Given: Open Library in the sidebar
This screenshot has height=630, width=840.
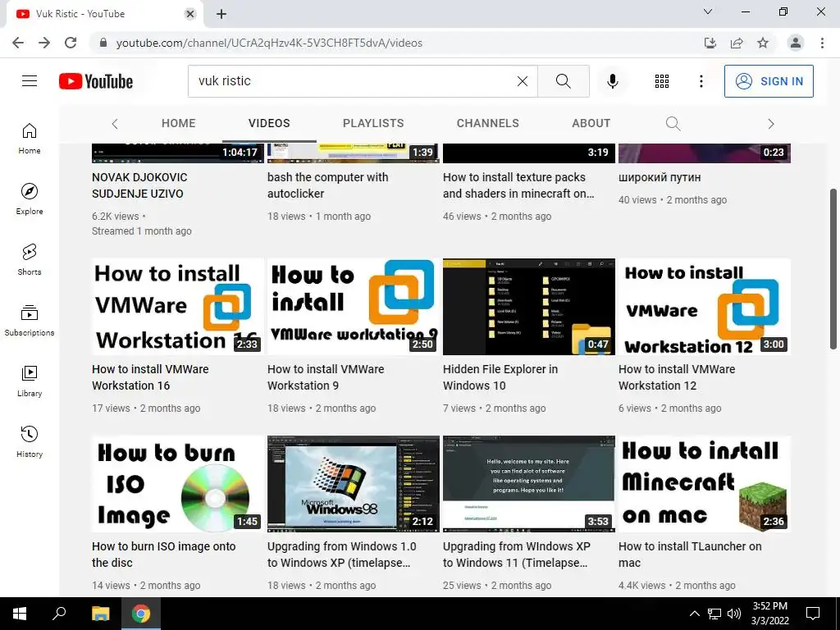Looking at the screenshot, I should 30,381.
